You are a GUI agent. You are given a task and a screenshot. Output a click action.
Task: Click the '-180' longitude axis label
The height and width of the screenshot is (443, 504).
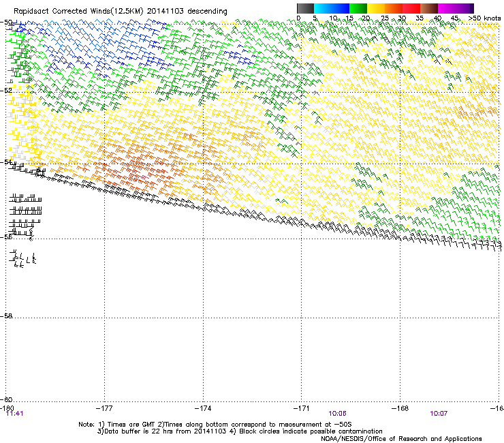(x=7, y=408)
